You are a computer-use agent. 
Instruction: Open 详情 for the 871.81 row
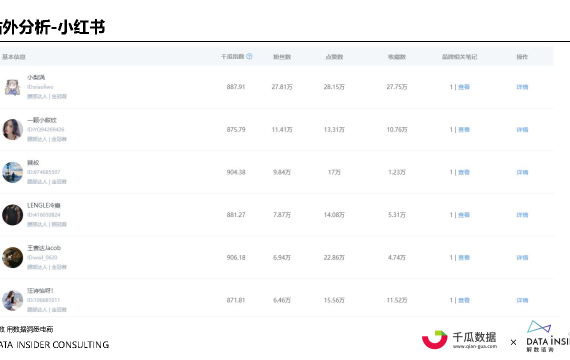(522, 300)
